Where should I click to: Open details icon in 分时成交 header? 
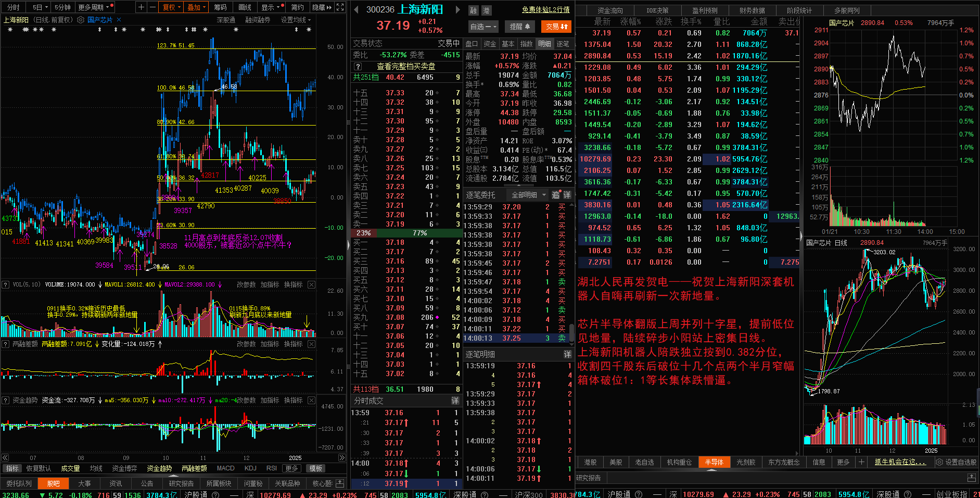[x=455, y=401]
